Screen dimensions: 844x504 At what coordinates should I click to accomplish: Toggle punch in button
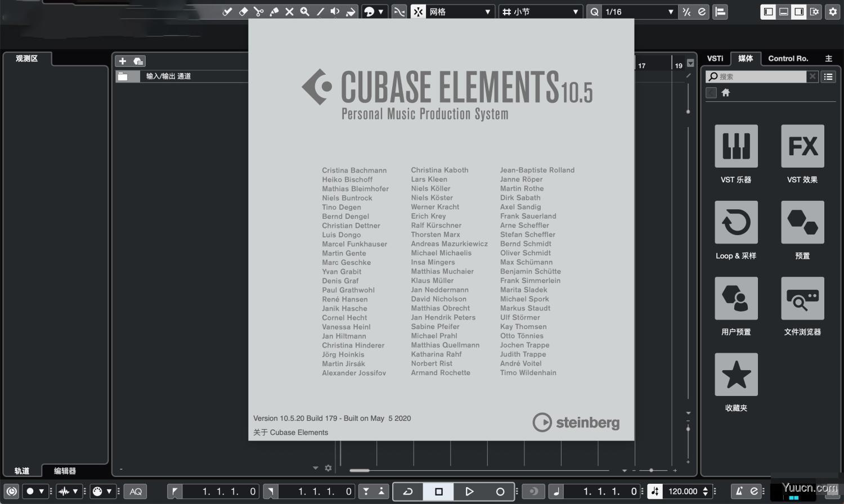click(x=366, y=491)
